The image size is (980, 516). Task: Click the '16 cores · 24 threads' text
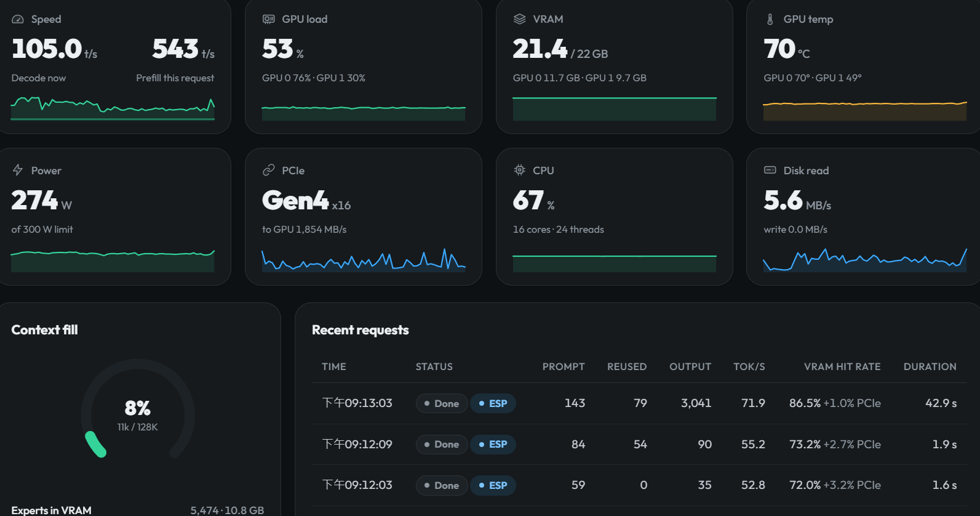click(x=559, y=230)
